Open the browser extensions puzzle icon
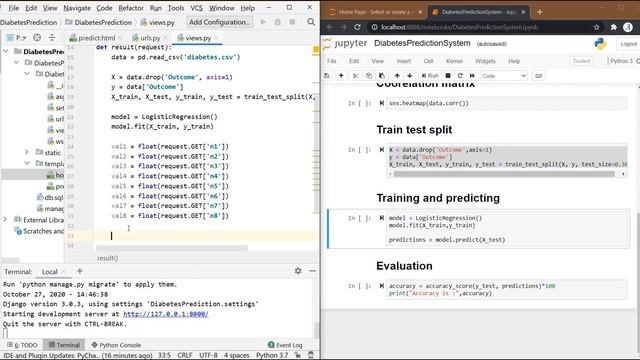The height and width of the screenshot is (360, 640). click(613, 27)
